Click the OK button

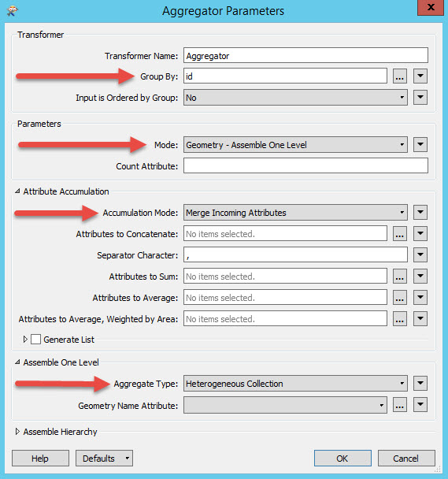(x=342, y=459)
